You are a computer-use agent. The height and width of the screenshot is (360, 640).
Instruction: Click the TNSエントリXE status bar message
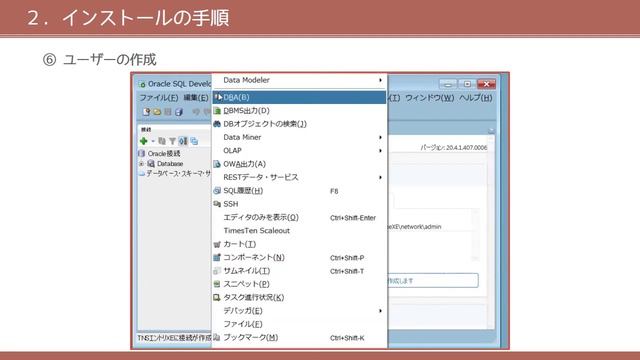click(x=174, y=338)
